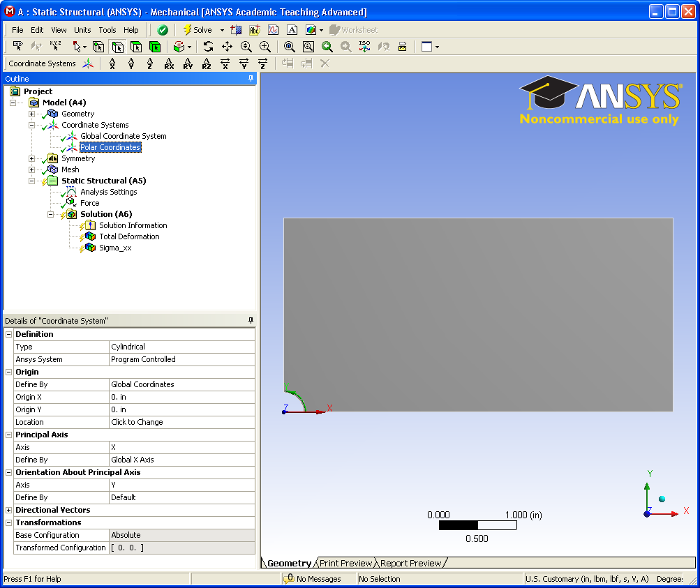Enable the Face selection filter

click(136, 47)
